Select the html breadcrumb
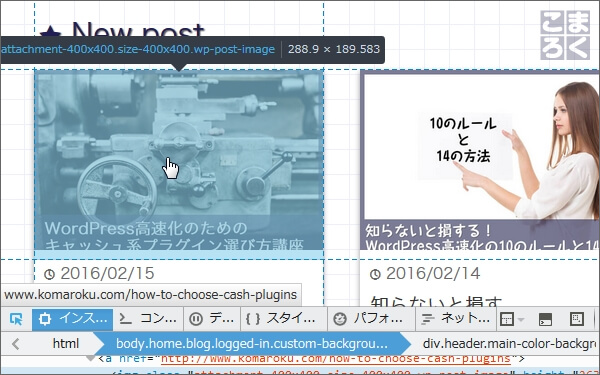Image resolution: width=600 pixels, height=375 pixels. (x=65, y=344)
